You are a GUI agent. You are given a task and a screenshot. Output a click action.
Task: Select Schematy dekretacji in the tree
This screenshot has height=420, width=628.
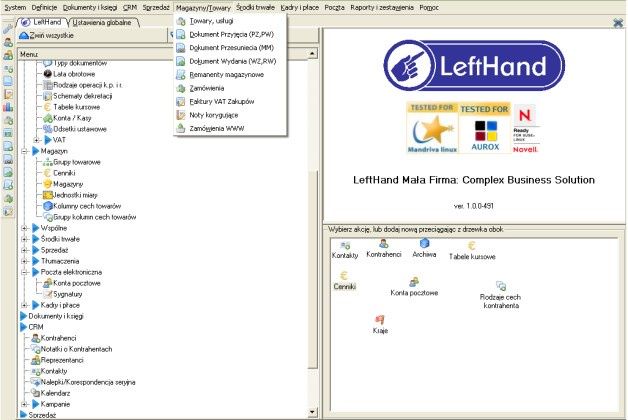click(83, 96)
